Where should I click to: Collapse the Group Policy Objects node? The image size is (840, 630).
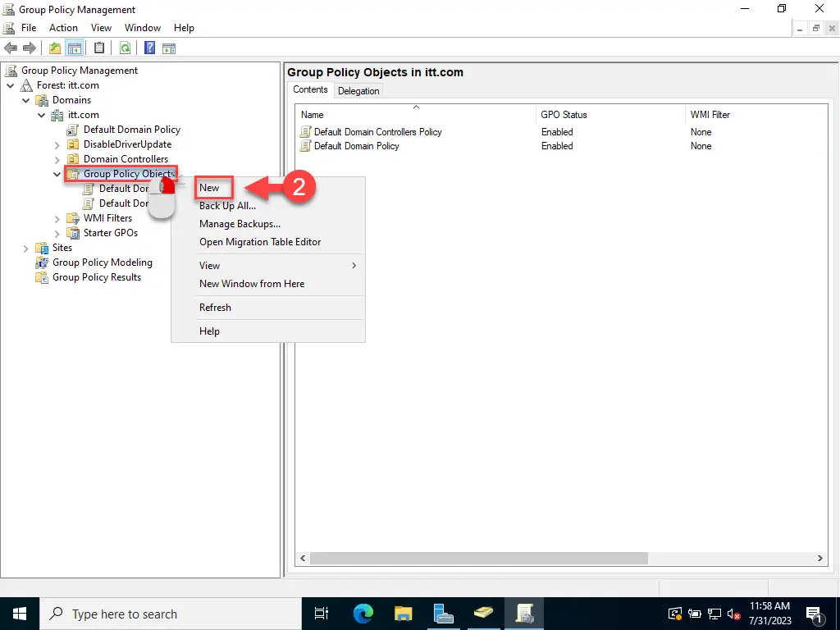pos(57,174)
